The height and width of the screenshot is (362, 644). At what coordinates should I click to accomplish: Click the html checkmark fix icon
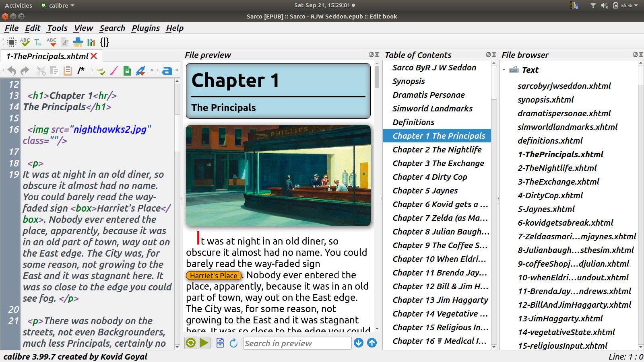(x=100, y=71)
